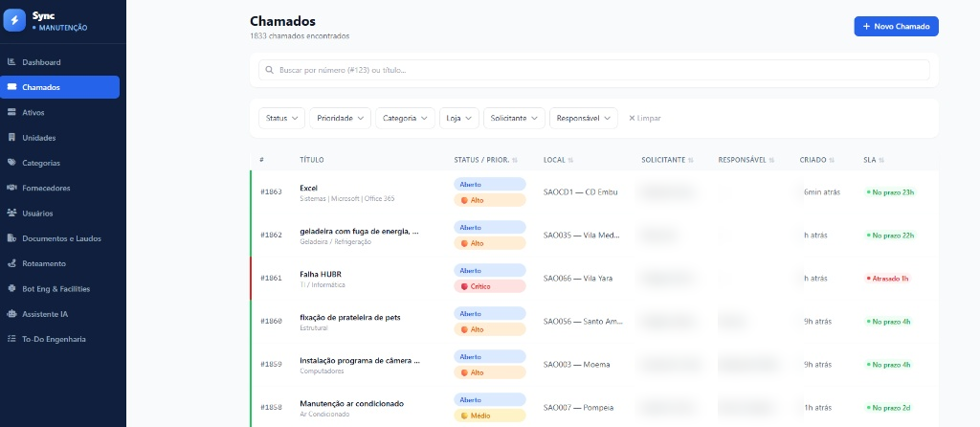Click the Médio priority badge

(490, 416)
